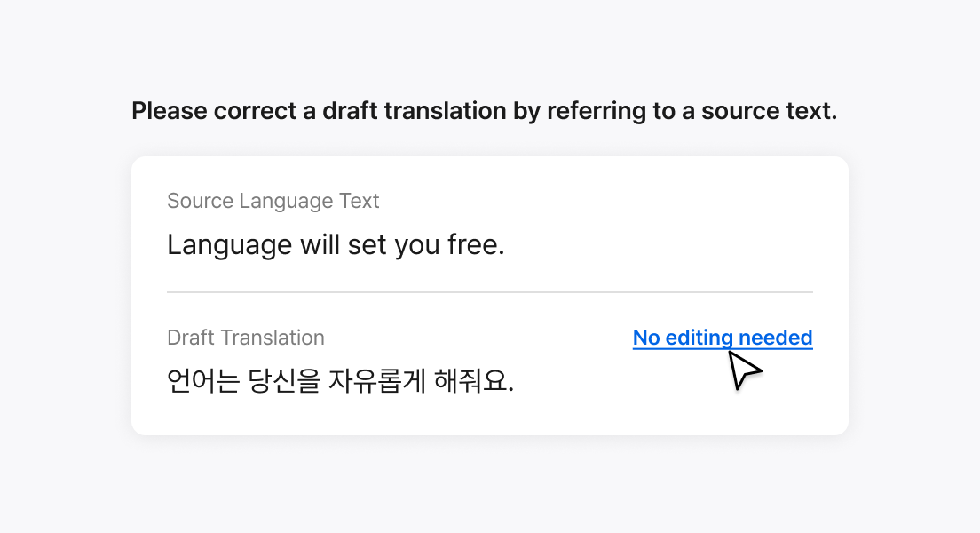Click the Korean word "자유롭게"
Image resolution: width=980 pixels, height=533 pixels.
[x=377, y=380]
